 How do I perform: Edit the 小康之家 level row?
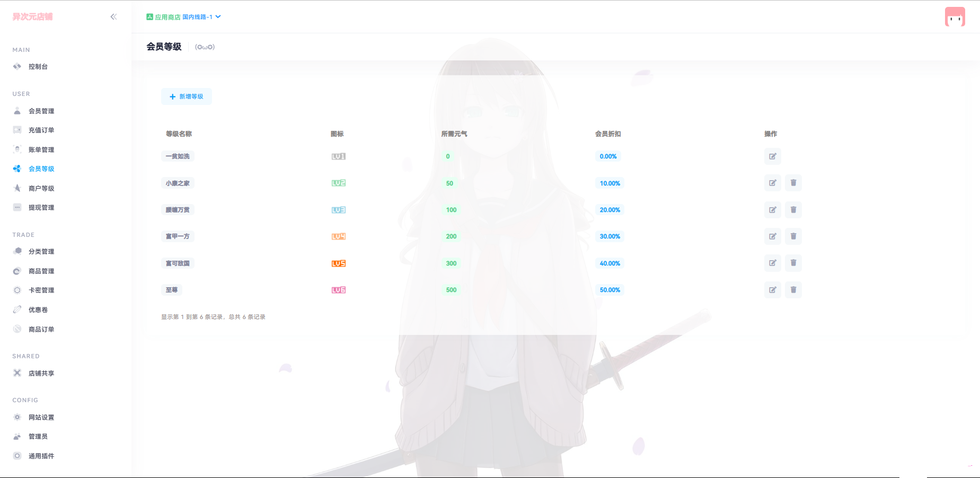(773, 183)
